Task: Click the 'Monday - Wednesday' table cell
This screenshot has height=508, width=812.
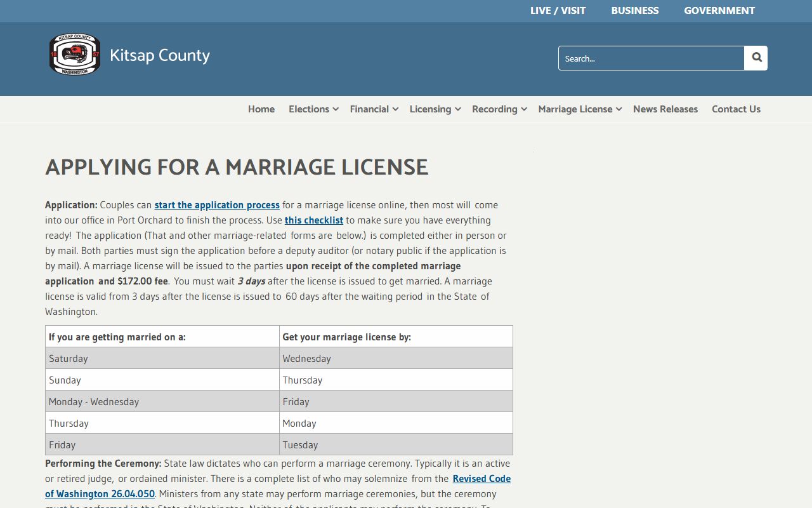Action: click(x=162, y=401)
